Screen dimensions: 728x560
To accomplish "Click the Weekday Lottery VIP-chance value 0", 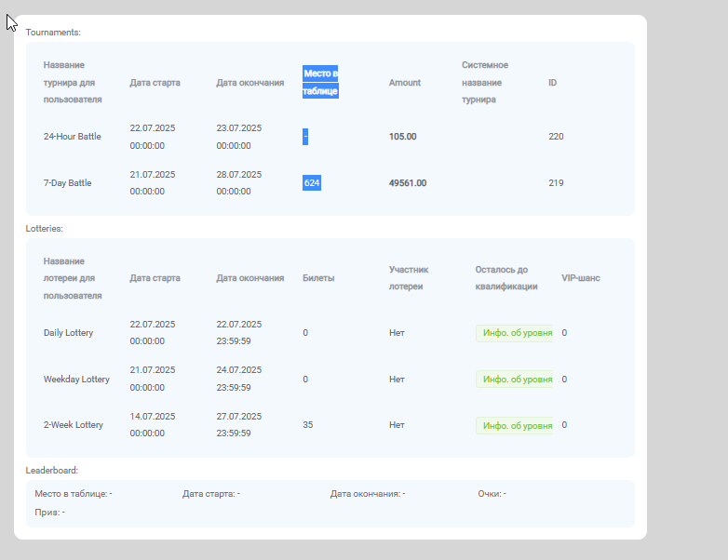I will [564, 379].
